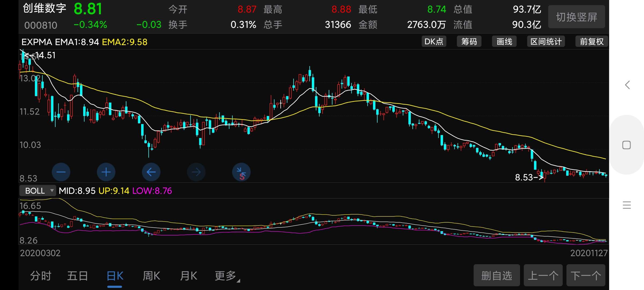Screen dimensions: 644x290
Task: Switch to the 周K weekly chart tab
Action: (151, 275)
